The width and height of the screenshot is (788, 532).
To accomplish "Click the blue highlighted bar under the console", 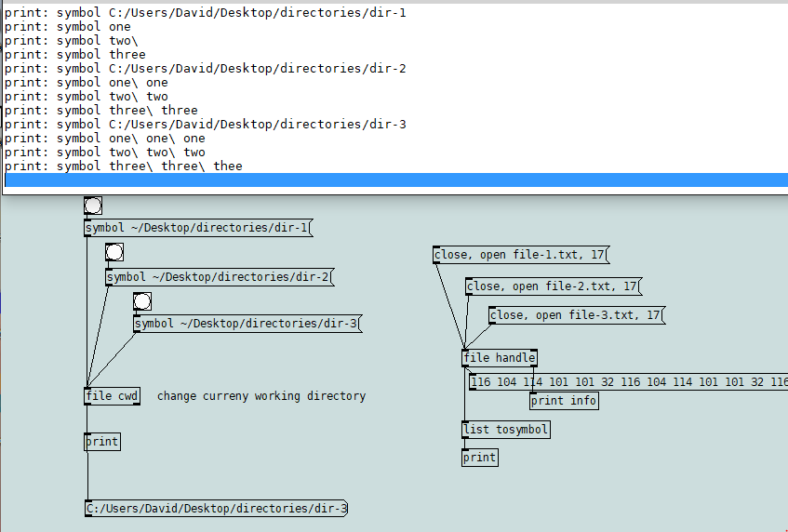I will point(394,180).
